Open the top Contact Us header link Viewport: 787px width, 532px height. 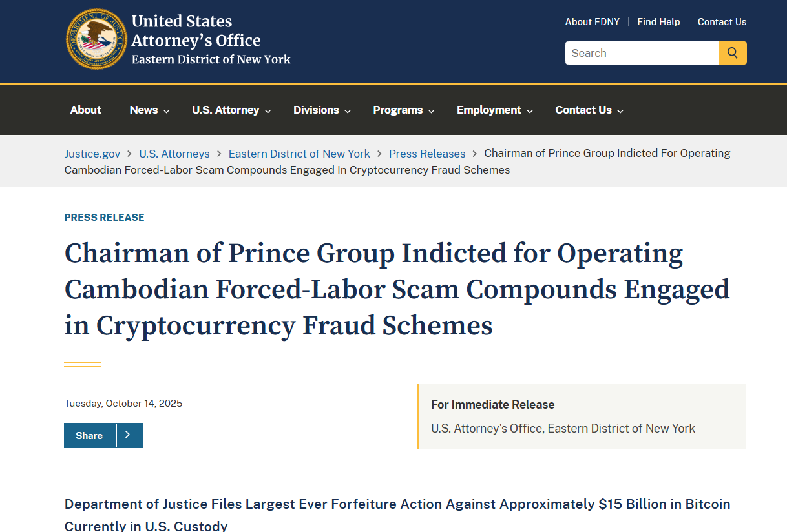click(722, 22)
